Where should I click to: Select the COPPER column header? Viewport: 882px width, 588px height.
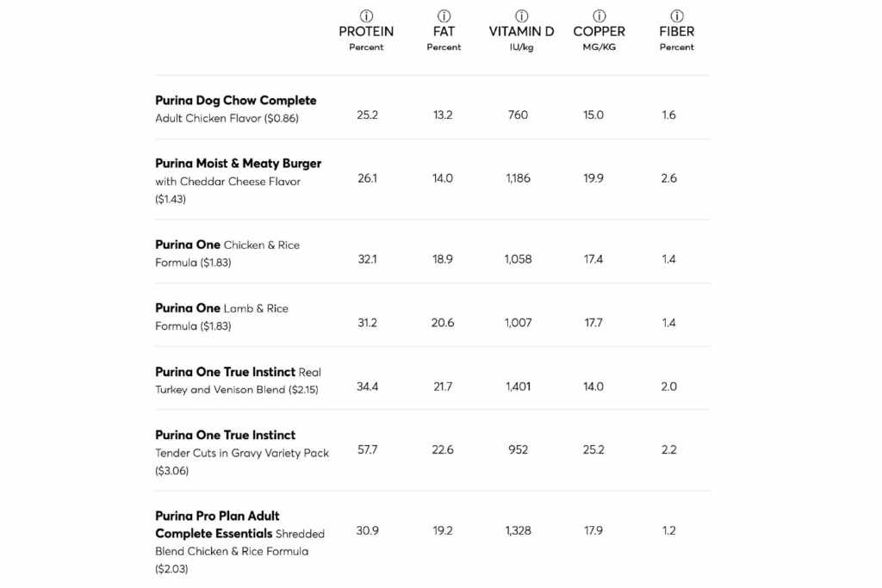(x=599, y=32)
